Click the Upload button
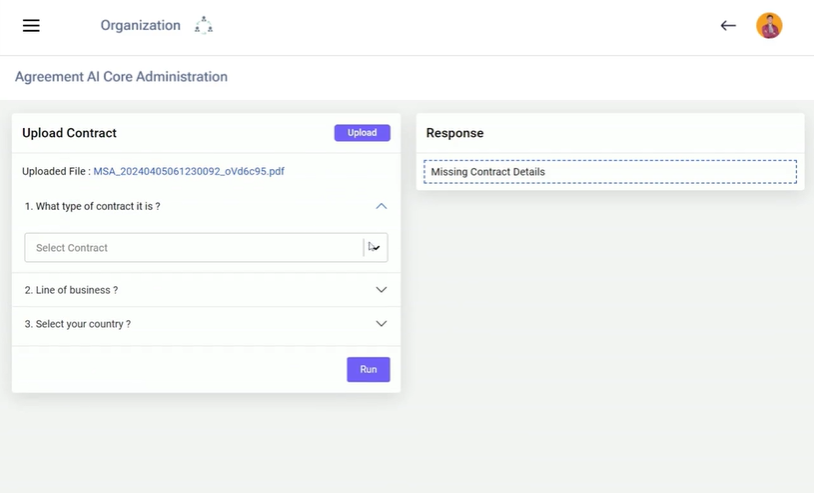 coord(362,133)
